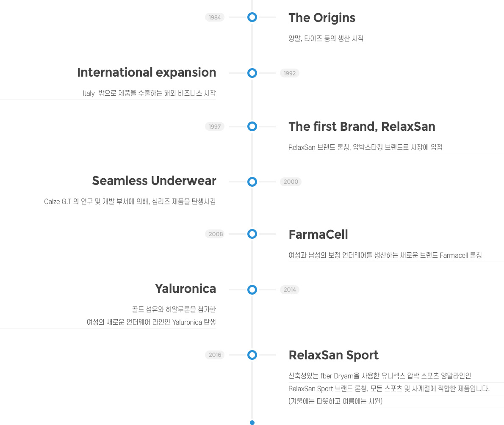The width and height of the screenshot is (504, 425).
Task: Open the Yaluronica heading
Action: pyautogui.click(x=186, y=289)
